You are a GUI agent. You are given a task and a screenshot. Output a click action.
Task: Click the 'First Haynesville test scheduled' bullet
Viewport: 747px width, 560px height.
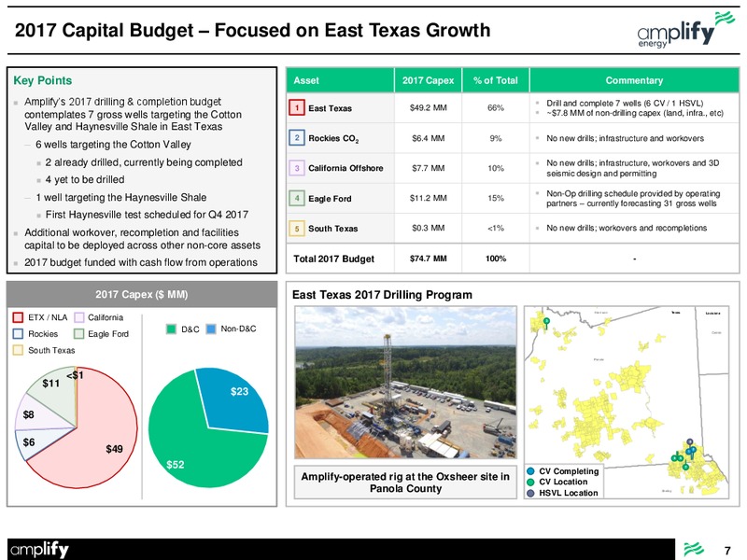(147, 215)
